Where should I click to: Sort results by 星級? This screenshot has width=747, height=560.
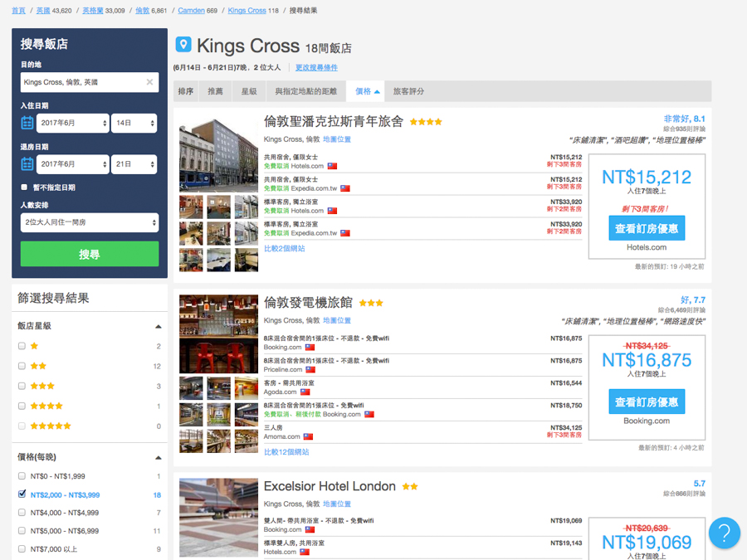click(249, 91)
